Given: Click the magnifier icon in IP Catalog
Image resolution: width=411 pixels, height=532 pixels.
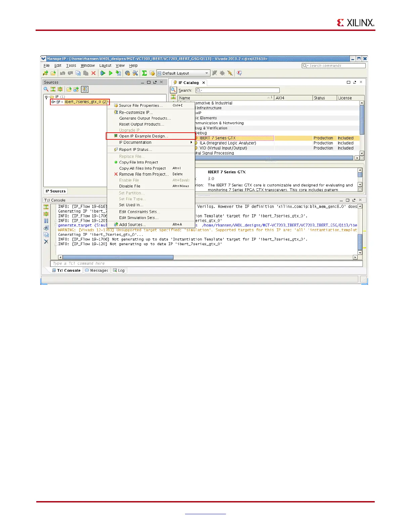Looking at the screenshot, I should tap(173, 90).
